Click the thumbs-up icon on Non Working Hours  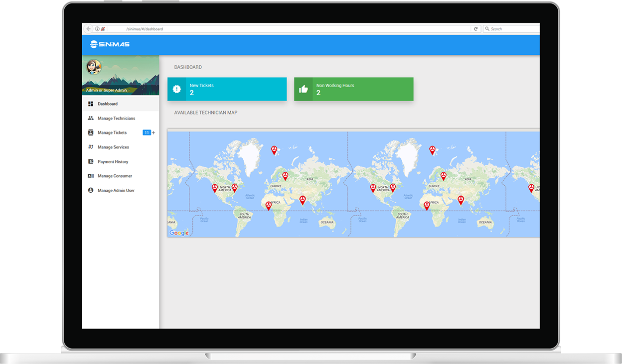[304, 89]
